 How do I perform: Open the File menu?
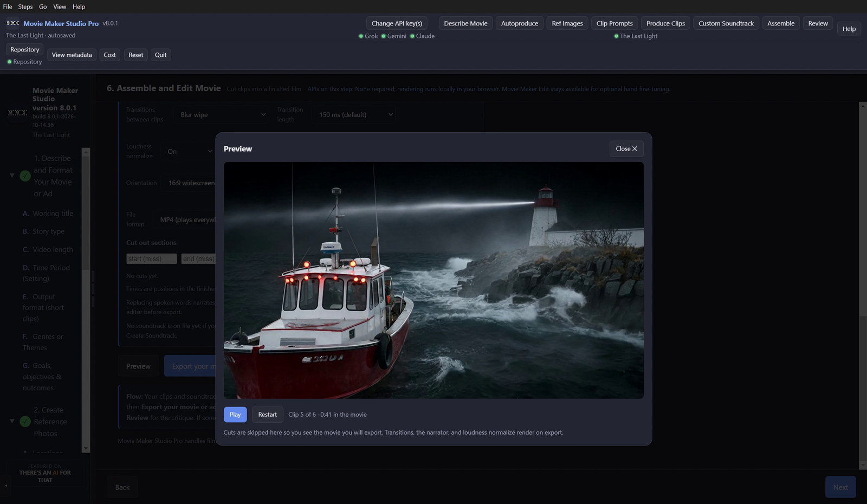pyautogui.click(x=8, y=7)
